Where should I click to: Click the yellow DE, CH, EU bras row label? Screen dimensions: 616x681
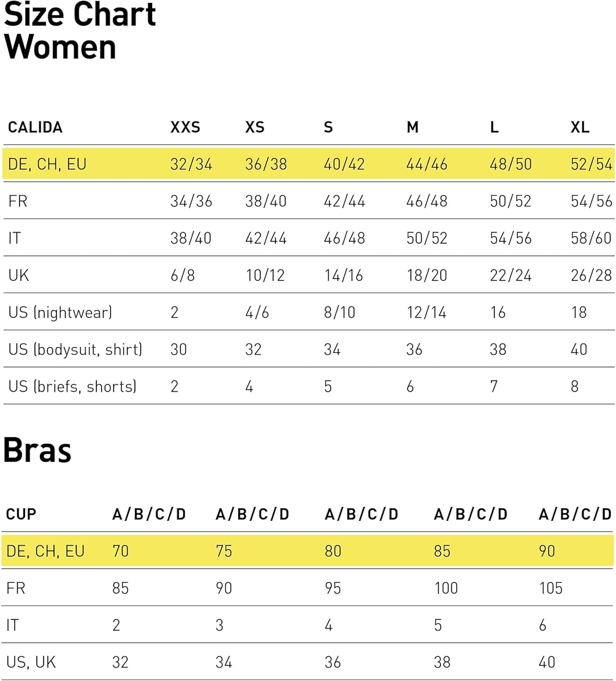pos(45,551)
